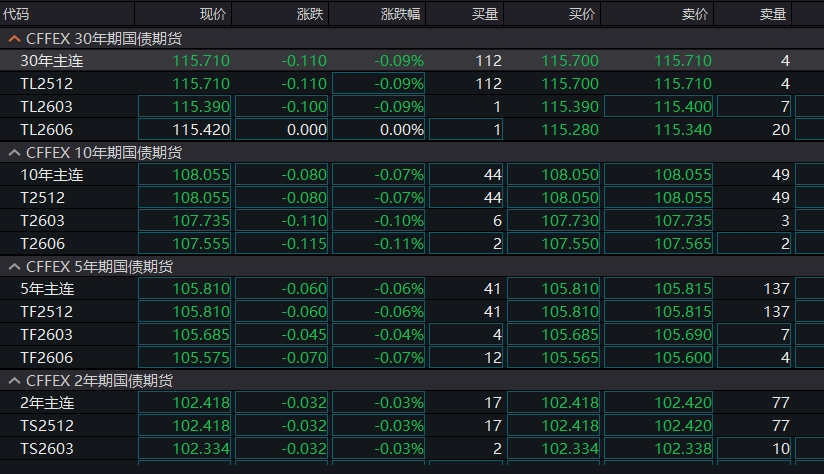Sort by the 涨跌幅 column header
This screenshot has width=824, height=474.
[401, 14]
